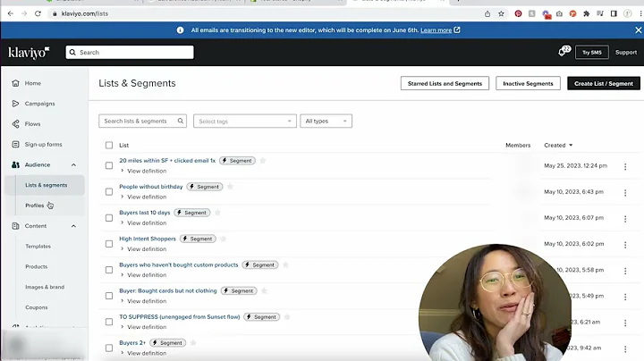Click the Try SMS button
This screenshot has width=644, height=361.
592,53
